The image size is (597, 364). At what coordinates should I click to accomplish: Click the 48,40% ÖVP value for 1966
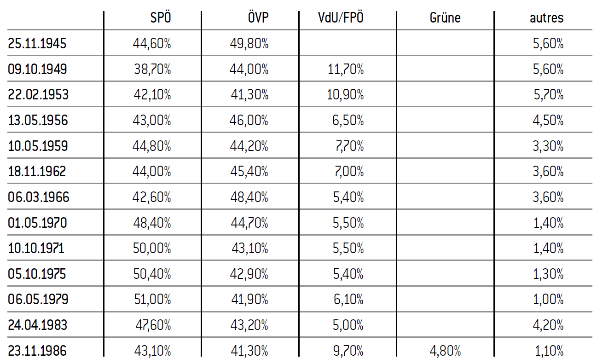click(249, 197)
